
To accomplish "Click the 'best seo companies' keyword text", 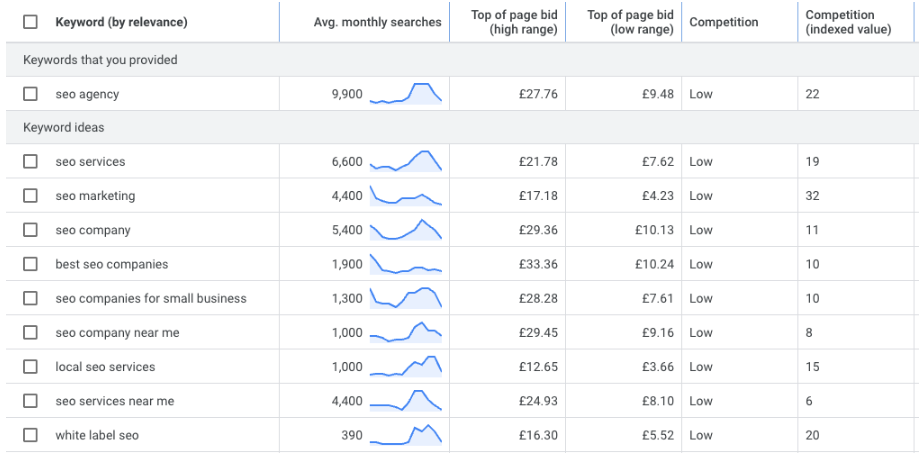I will click(x=112, y=264).
